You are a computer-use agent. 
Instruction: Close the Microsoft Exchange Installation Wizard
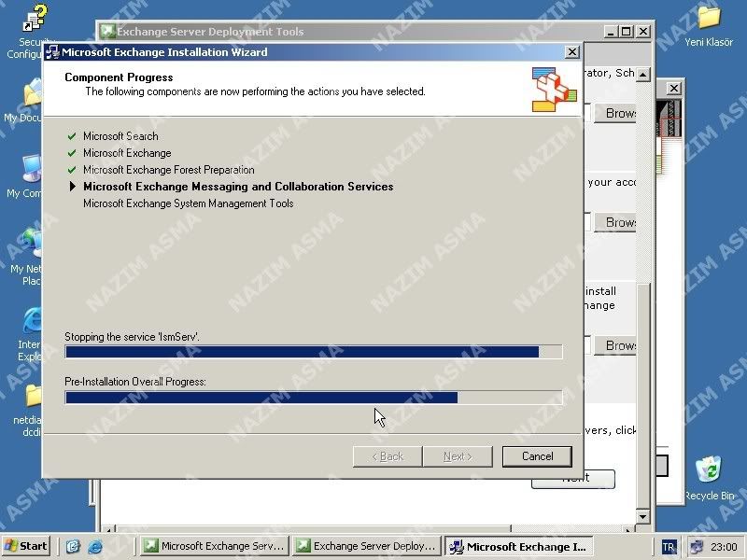[571, 52]
